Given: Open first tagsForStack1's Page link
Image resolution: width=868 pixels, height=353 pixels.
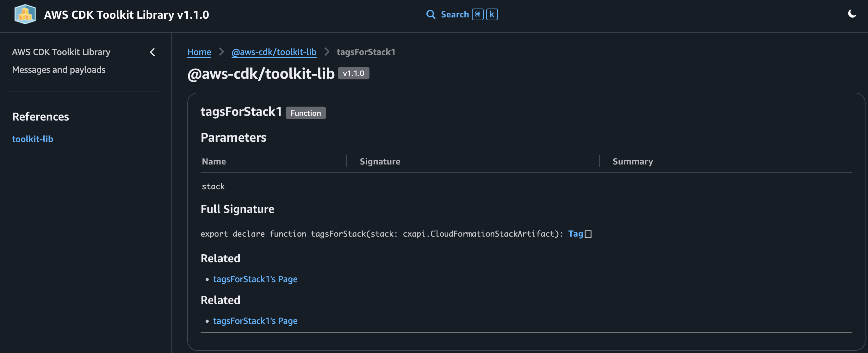Looking at the screenshot, I should [255, 279].
